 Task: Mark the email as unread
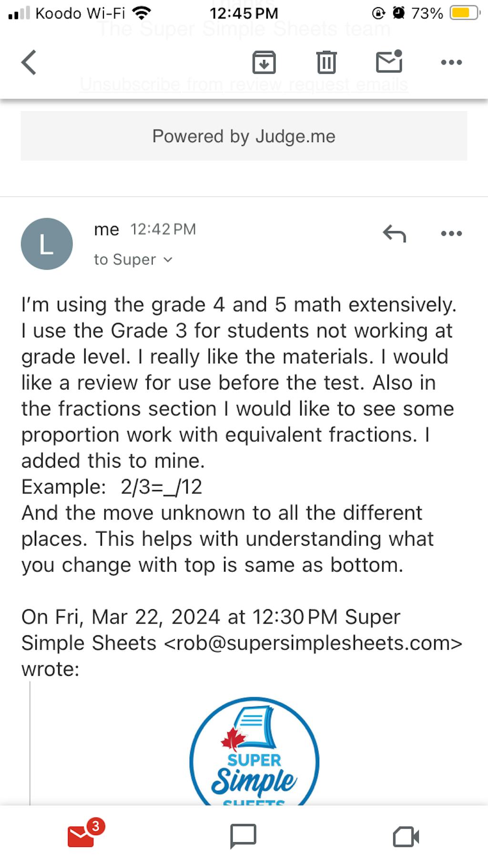[x=389, y=61]
